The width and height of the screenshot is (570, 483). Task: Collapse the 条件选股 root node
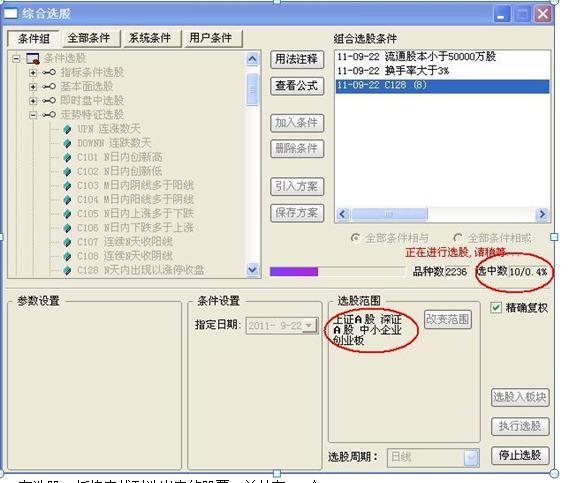pyautogui.click(x=16, y=58)
